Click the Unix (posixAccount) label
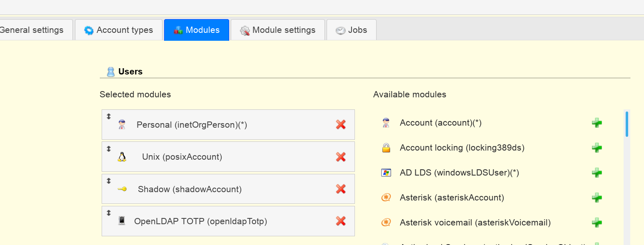This screenshot has height=245, width=644. (x=182, y=157)
